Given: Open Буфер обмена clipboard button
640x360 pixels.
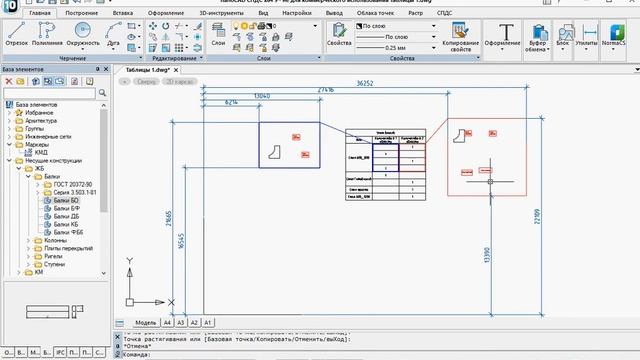Looking at the screenshot, I should [537, 38].
